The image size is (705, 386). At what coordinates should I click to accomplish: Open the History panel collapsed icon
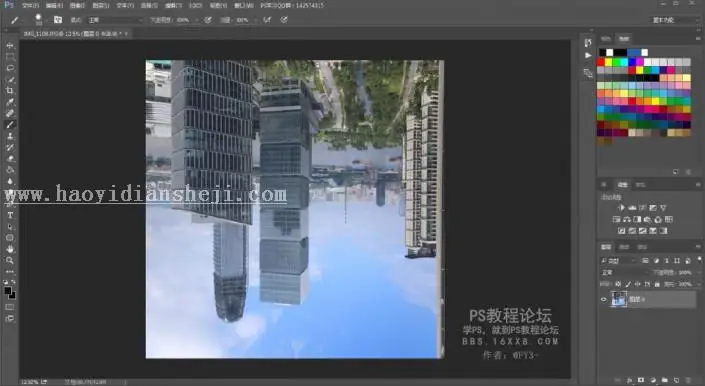[588, 43]
